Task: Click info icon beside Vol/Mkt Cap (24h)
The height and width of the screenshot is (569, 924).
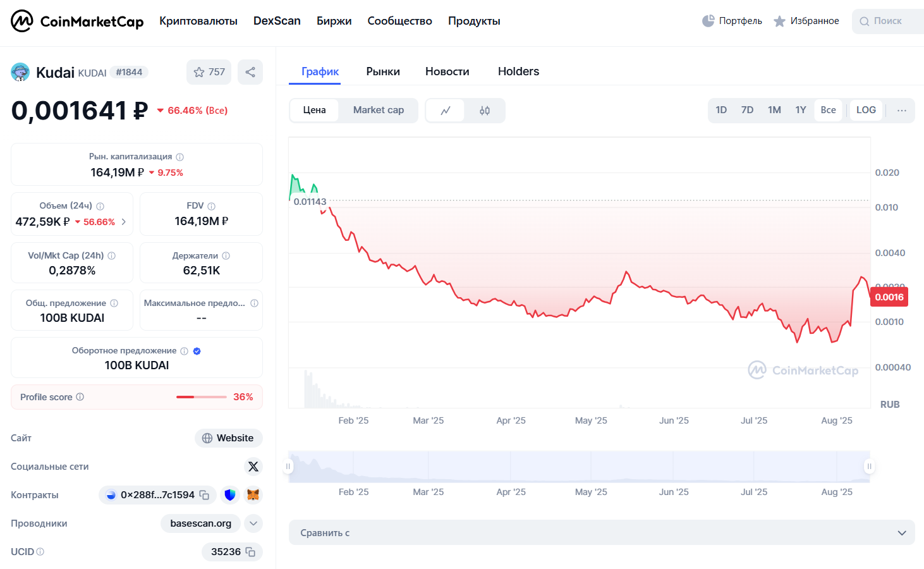Action: pos(112,256)
